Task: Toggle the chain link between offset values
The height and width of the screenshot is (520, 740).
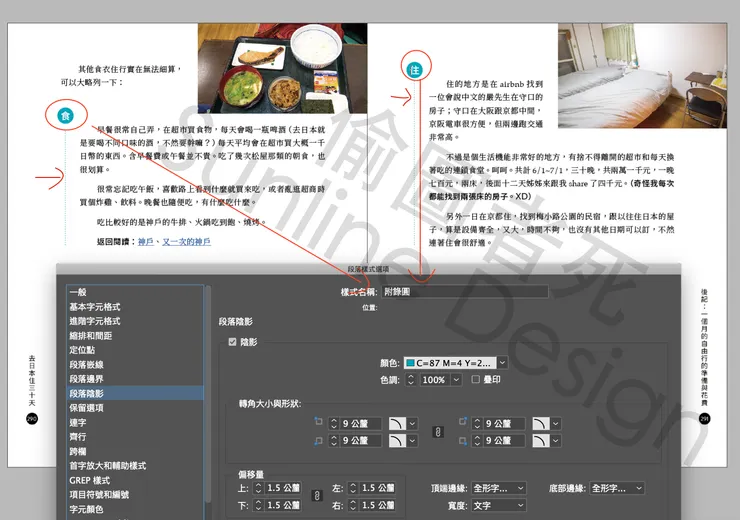Action: [317, 496]
